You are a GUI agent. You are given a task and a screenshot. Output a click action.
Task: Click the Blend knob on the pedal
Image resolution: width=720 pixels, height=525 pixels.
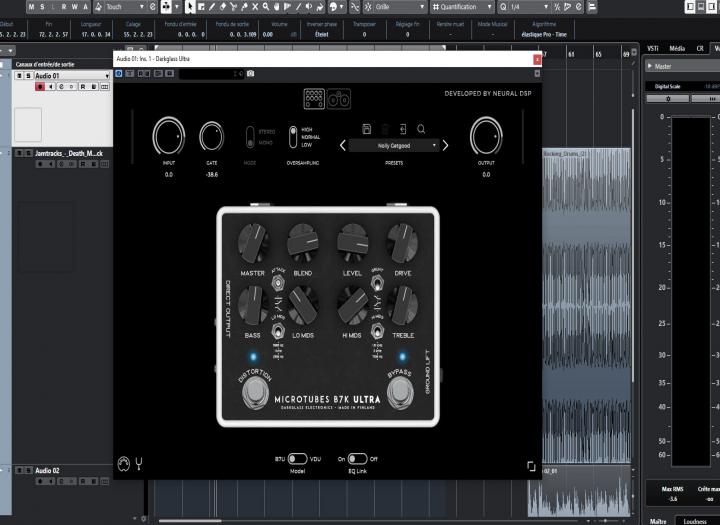point(303,243)
